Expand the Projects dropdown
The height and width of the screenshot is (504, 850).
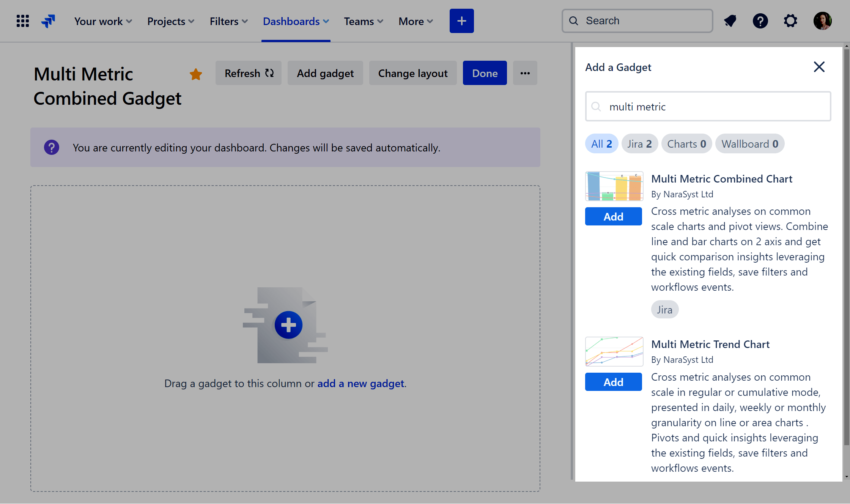click(170, 21)
